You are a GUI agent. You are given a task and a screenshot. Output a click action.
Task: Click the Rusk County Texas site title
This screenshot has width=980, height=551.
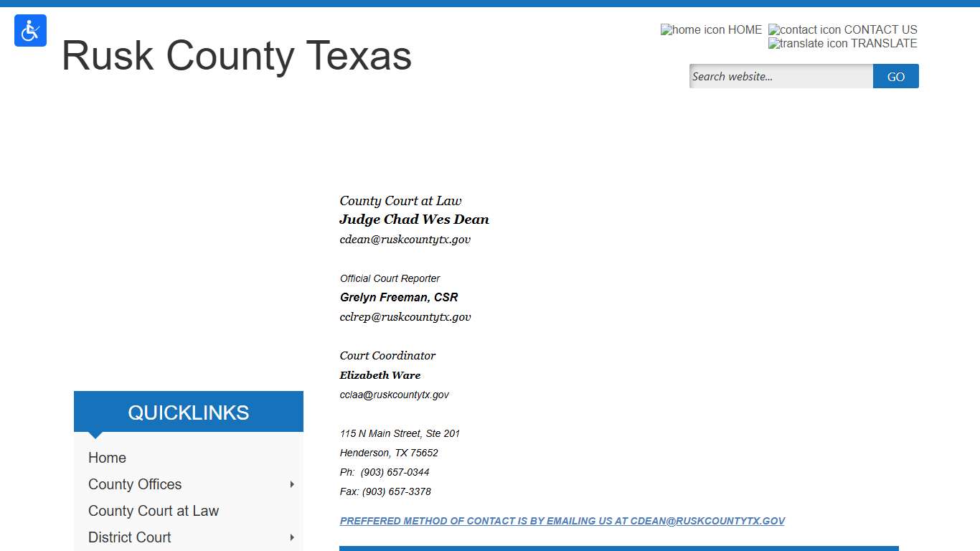pyautogui.click(x=237, y=56)
